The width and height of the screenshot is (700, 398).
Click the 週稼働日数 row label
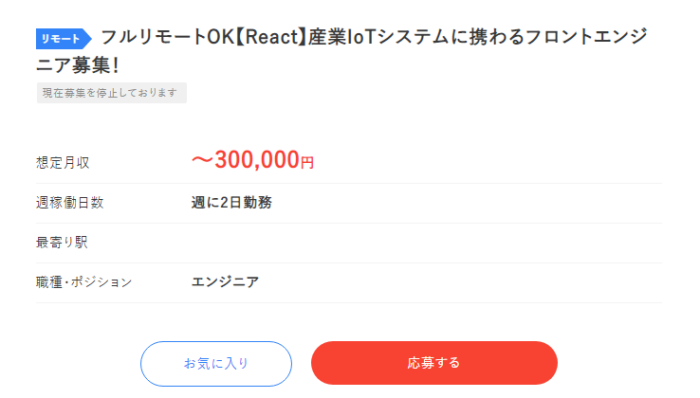coord(70,203)
